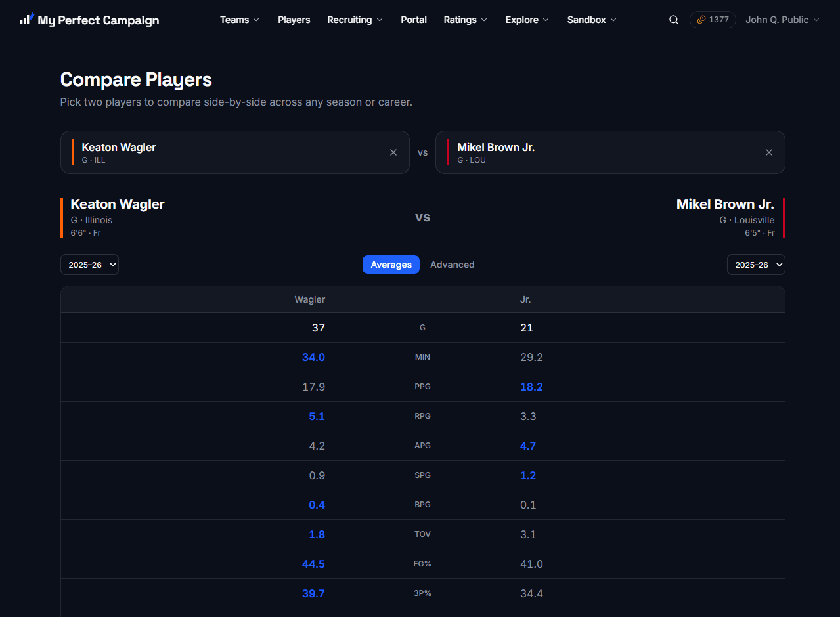Click the FG% stat label
Image resolution: width=840 pixels, height=617 pixels.
(x=423, y=564)
